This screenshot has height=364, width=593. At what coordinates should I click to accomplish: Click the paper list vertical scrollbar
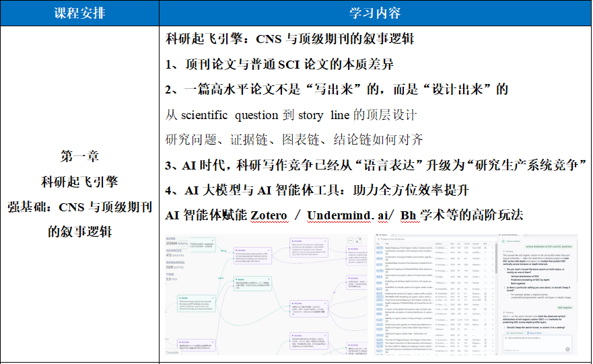[496, 259]
